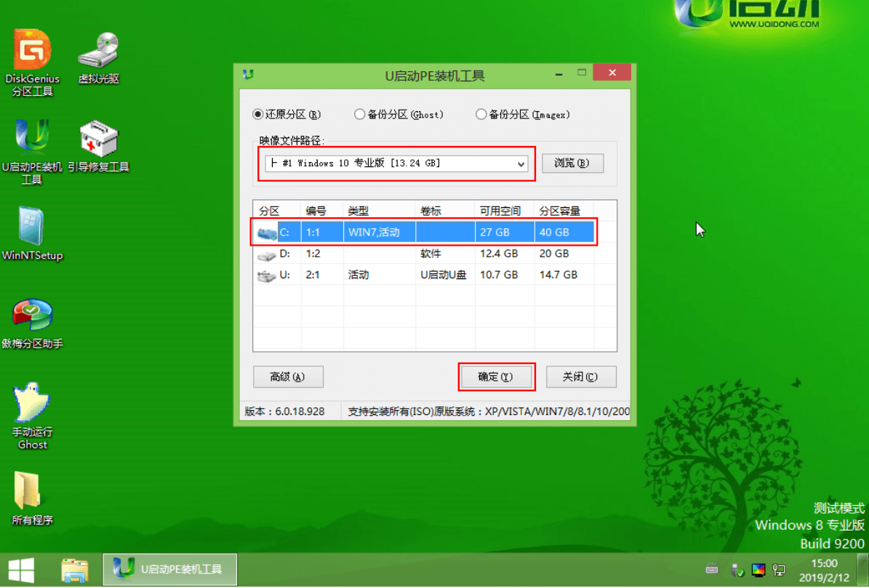Click the 关闭 (C) close button
This screenshot has height=588, width=869.
coord(581,377)
